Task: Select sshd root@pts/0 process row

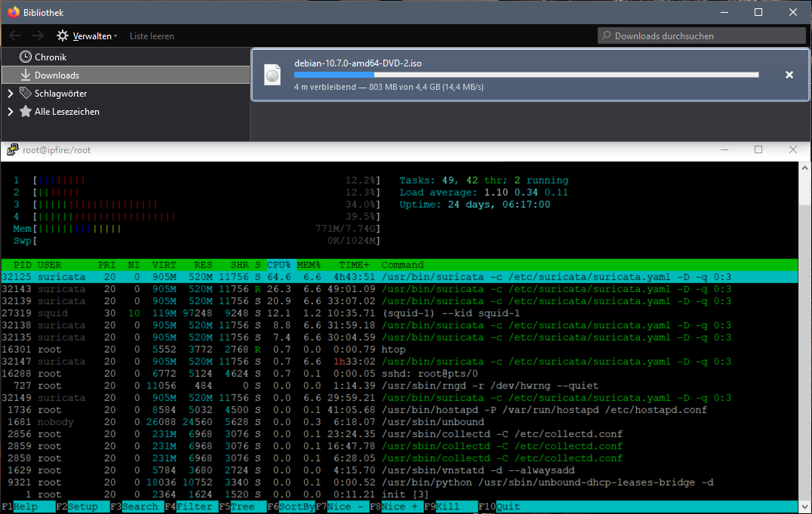Action: 399,374
